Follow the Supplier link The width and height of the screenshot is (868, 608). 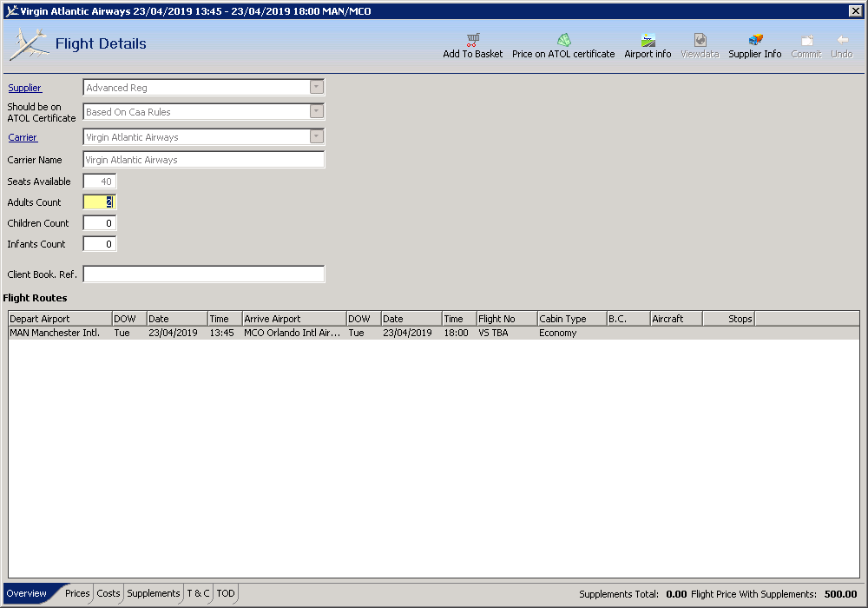pyautogui.click(x=24, y=88)
